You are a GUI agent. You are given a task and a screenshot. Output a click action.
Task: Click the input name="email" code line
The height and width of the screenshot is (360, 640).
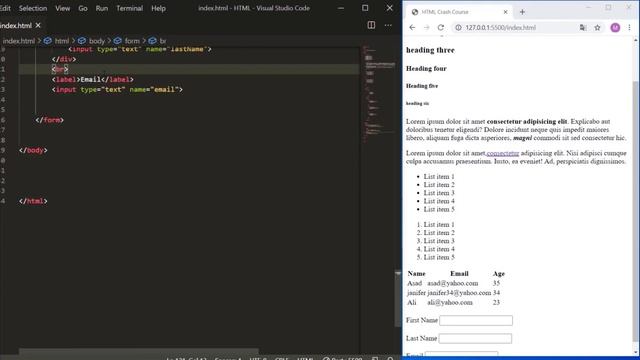[117, 89]
